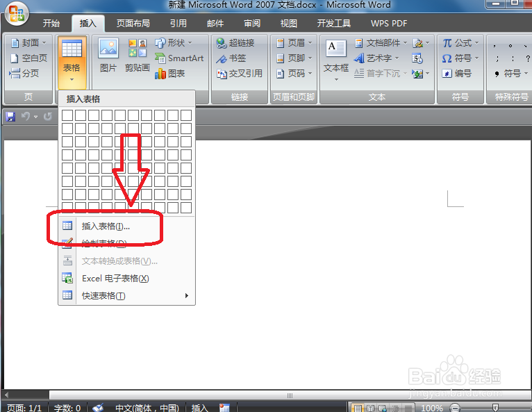Click the Redo icon
The width and height of the screenshot is (532, 412).
[48, 117]
